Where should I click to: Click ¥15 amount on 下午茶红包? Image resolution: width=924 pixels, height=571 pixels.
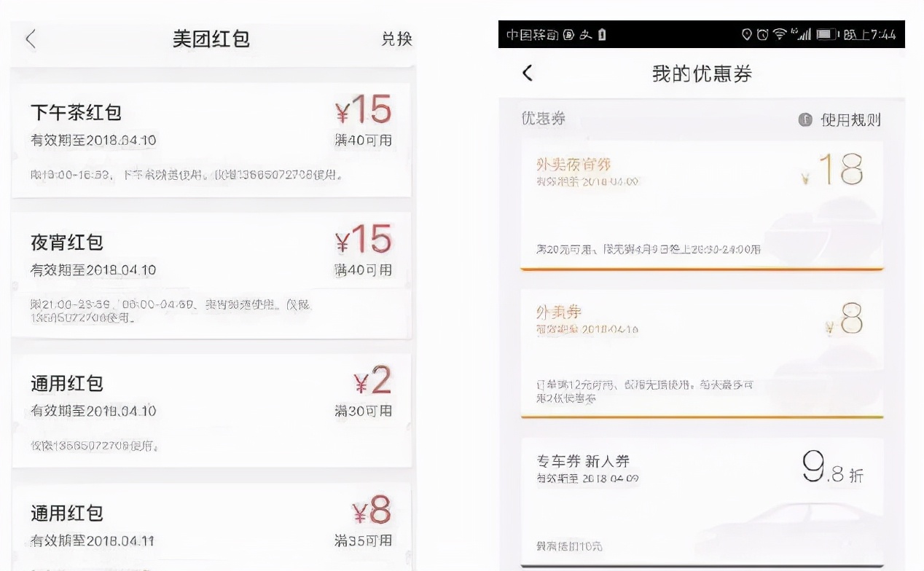[x=363, y=110]
